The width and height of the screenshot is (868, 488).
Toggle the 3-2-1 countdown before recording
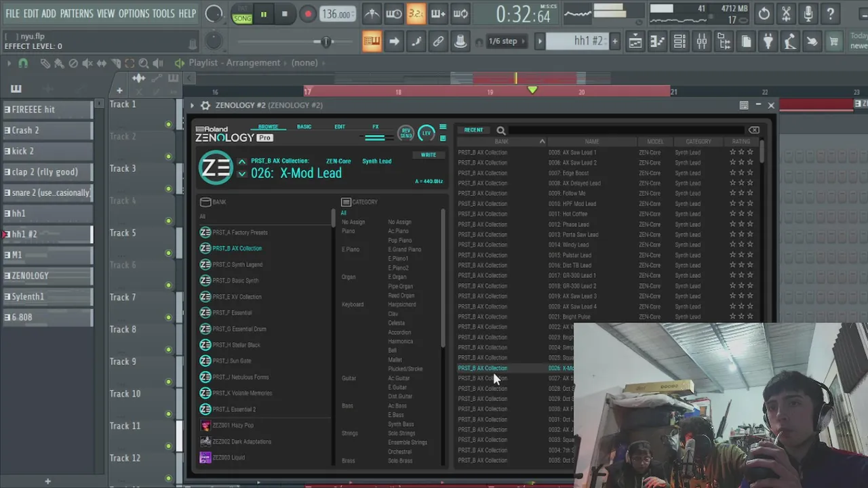[x=416, y=14]
